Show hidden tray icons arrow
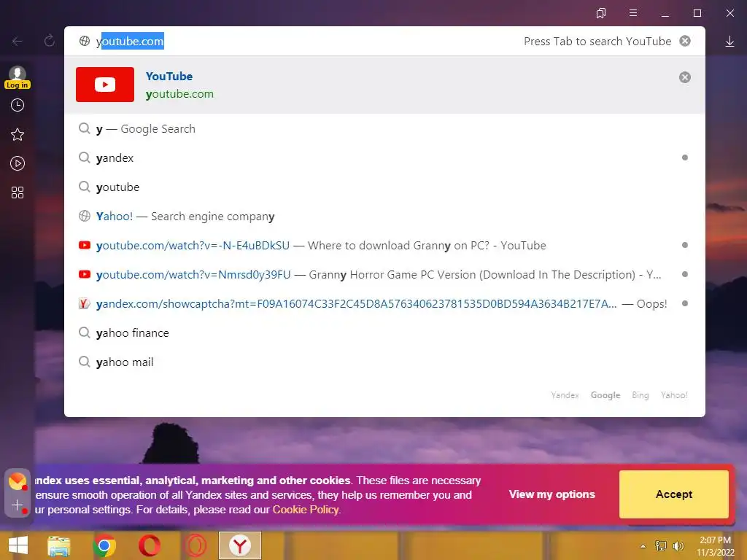This screenshot has height=560, width=747. [x=643, y=546]
